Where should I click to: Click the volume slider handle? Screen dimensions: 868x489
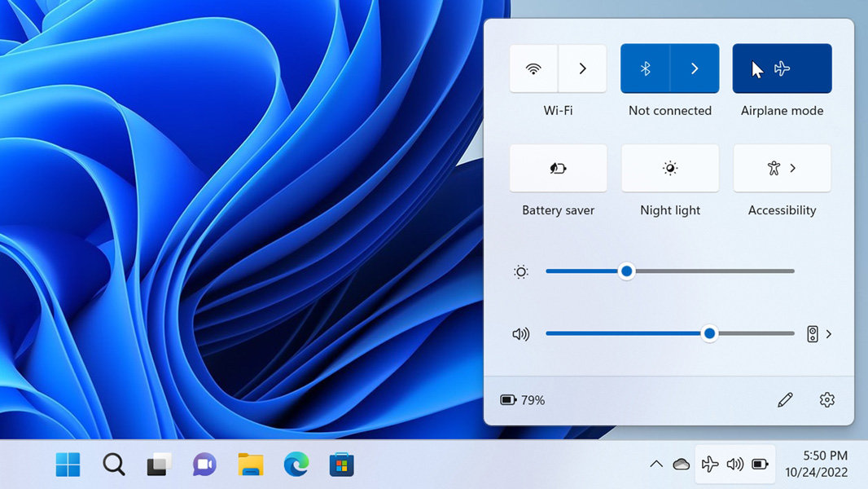click(x=709, y=333)
